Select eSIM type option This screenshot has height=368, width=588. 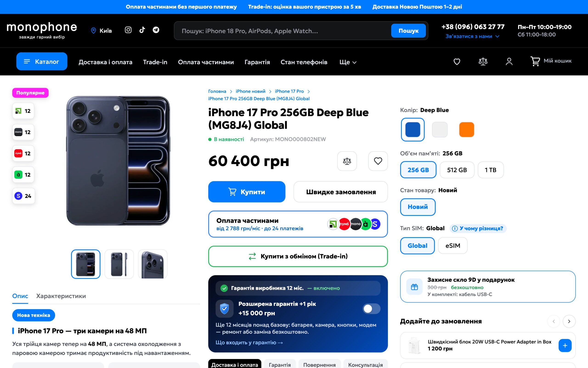(x=453, y=246)
